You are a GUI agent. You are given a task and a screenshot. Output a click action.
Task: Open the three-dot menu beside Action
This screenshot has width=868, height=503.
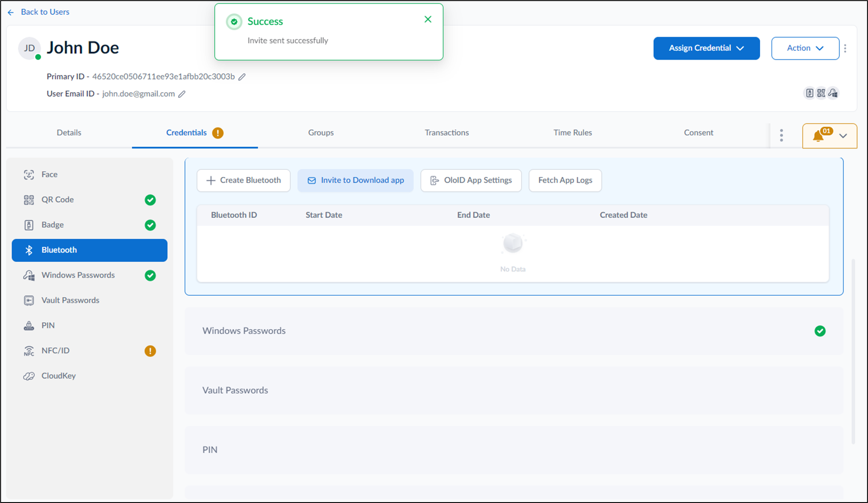[845, 48]
